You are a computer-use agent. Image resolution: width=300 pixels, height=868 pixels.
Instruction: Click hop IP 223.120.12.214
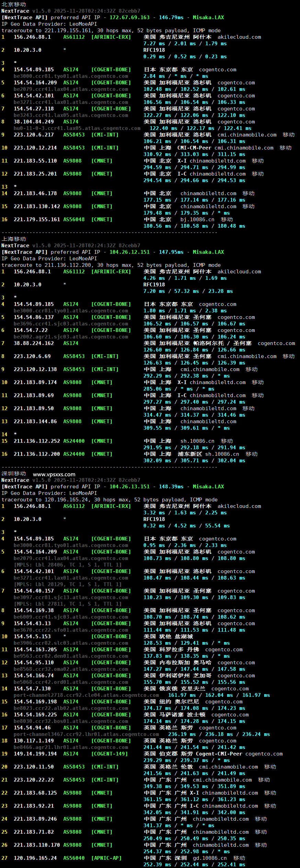pos(35,148)
